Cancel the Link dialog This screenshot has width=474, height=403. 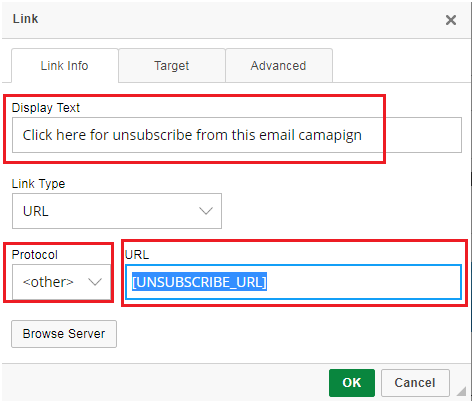point(415,383)
